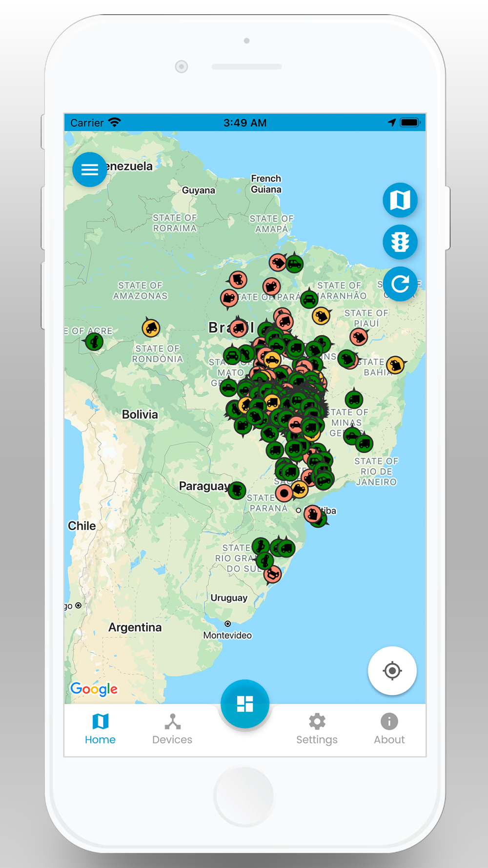The image size is (488, 868).
Task: Tap the green vehicle marker in Paraguay
Action: pyautogui.click(x=237, y=490)
